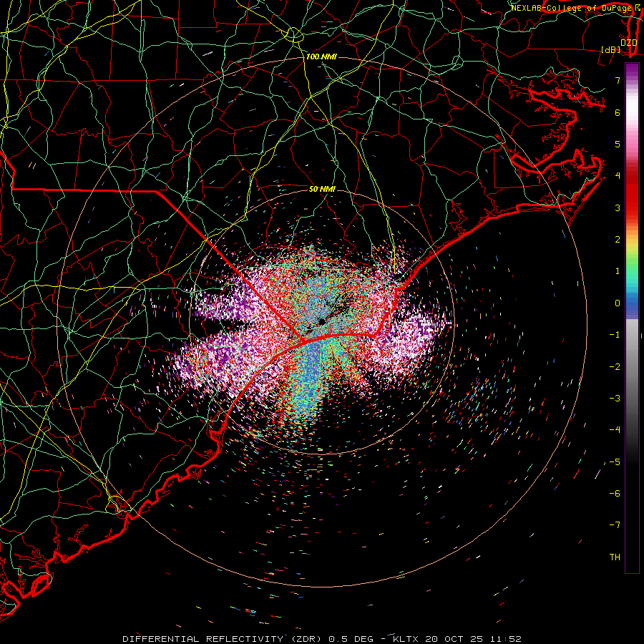Image resolution: width=644 pixels, height=644 pixels.
Task: Click the '4' value on the color scale
Action: pyautogui.click(x=618, y=176)
